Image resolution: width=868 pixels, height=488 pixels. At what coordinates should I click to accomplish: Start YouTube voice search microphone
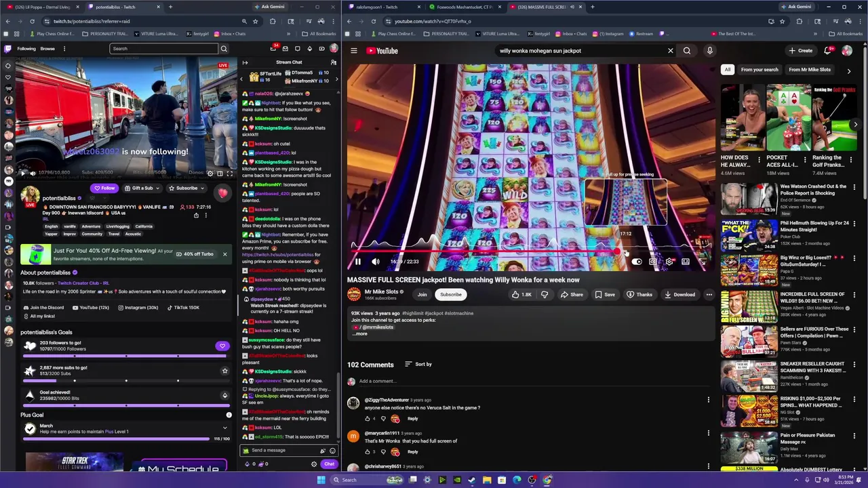coord(709,51)
